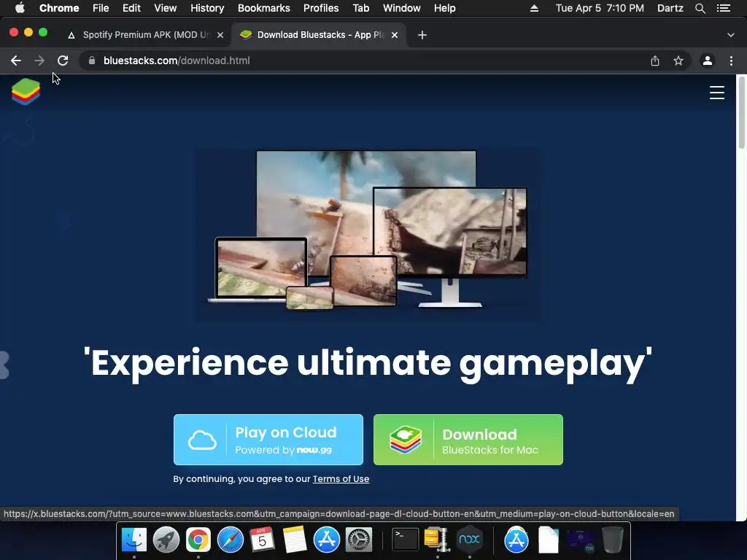Viewport: 747px width, 560px height.
Task: Open System Preferences from the Dock
Action: pos(358,540)
